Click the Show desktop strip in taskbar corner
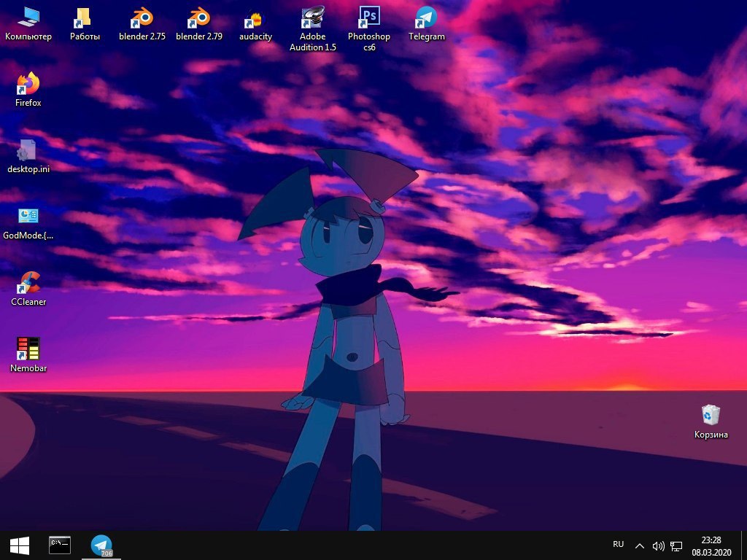747x560 pixels. coord(744,545)
